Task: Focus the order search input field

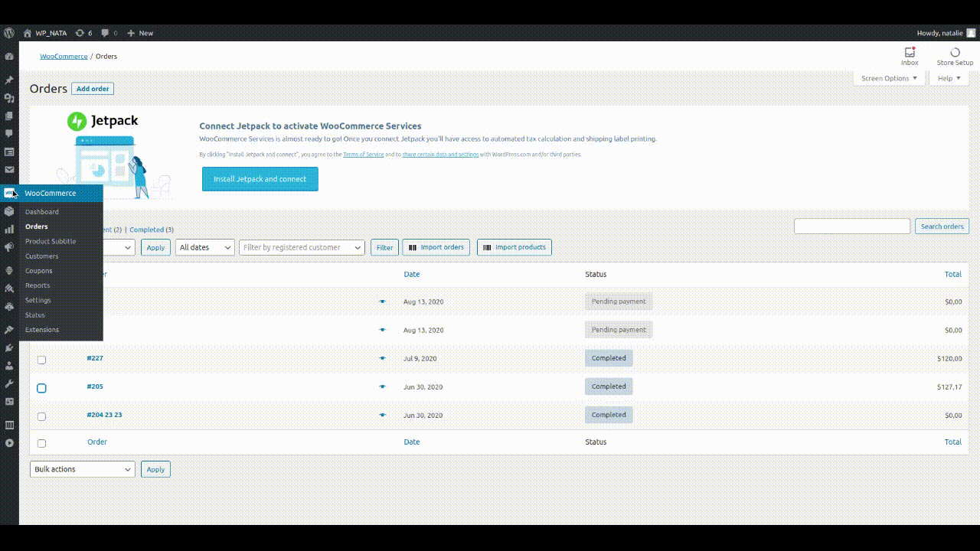Action: [x=852, y=227]
